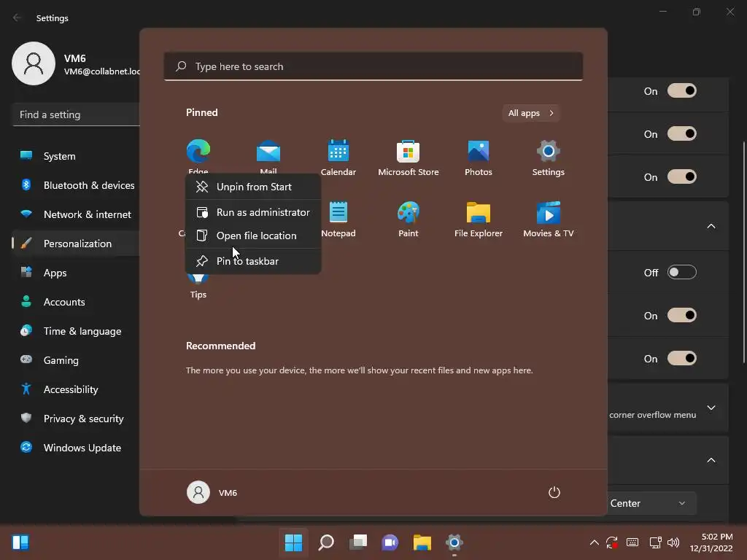Open File Explorer from pinned apps grid
This screenshot has height=560, width=747.
coord(479,219)
